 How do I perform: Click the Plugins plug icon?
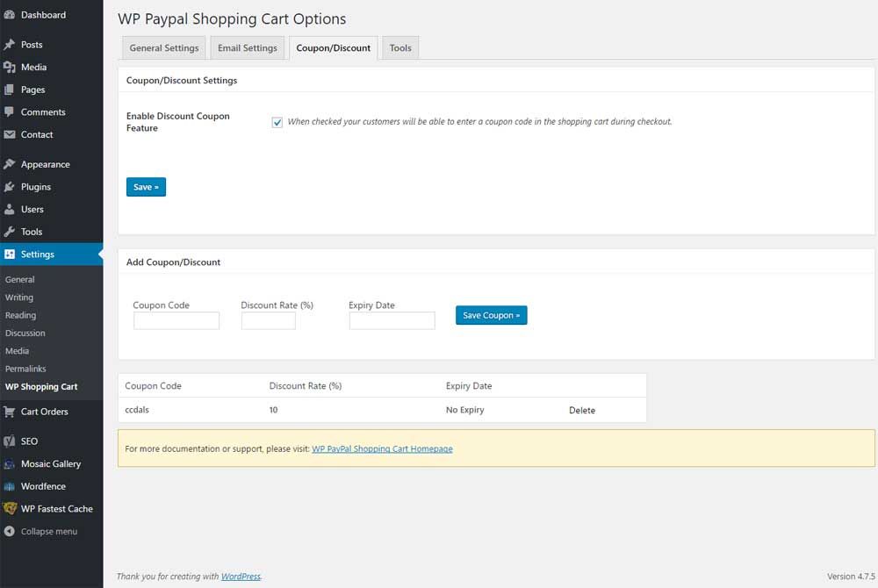point(9,187)
